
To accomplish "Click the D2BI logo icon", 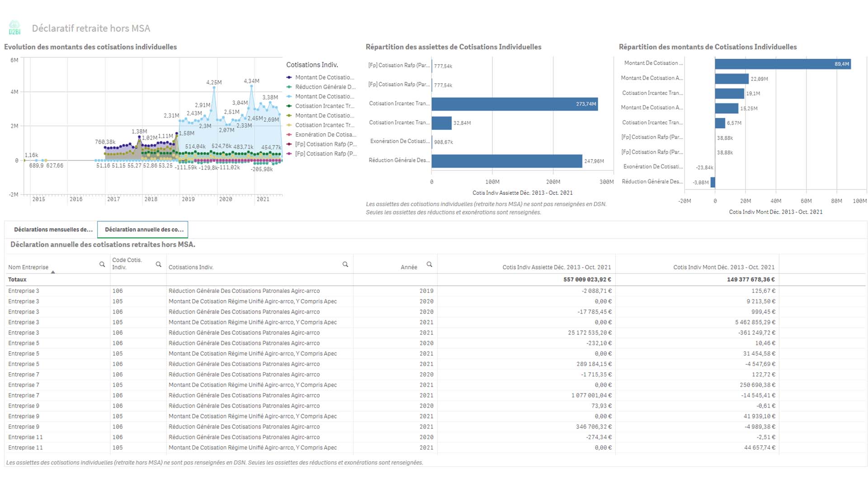I will coord(14,28).
